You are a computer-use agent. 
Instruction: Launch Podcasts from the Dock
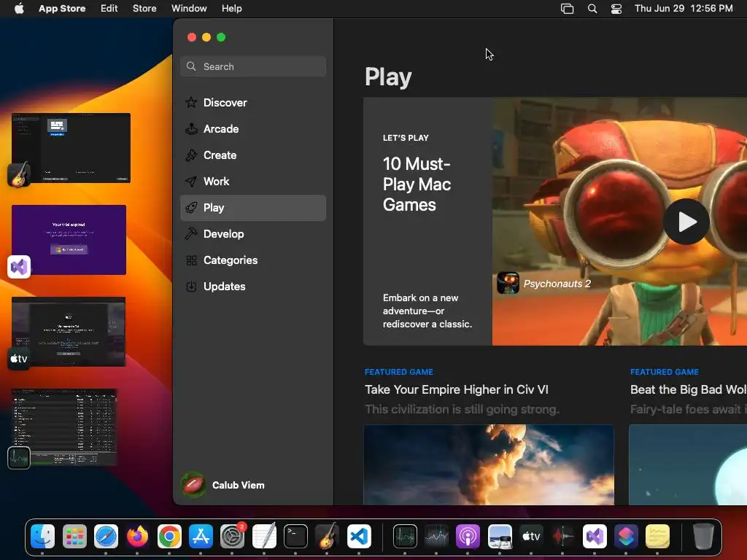pos(468,537)
